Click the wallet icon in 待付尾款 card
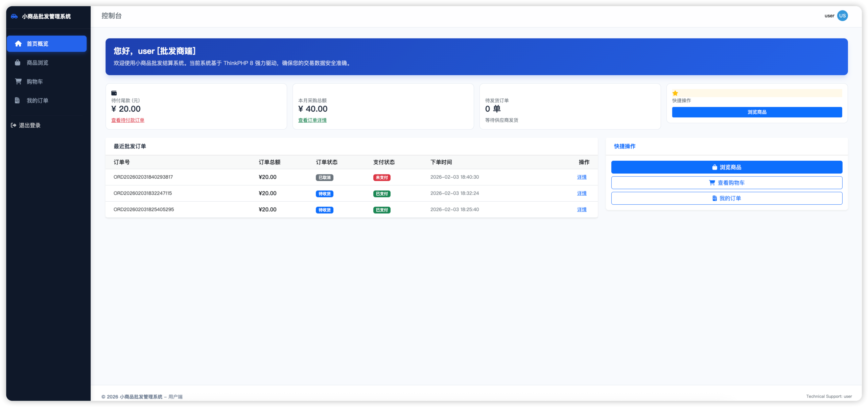Image resolution: width=868 pixels, height=407 pixels. [x=114, y=93]
